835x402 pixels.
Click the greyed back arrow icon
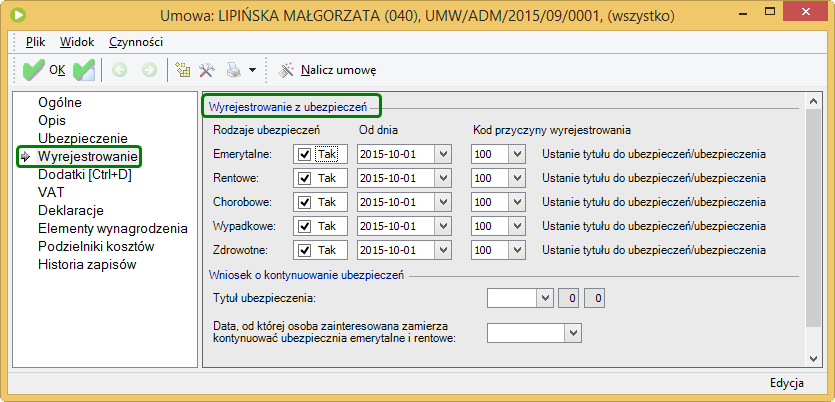tap(119, 70)
